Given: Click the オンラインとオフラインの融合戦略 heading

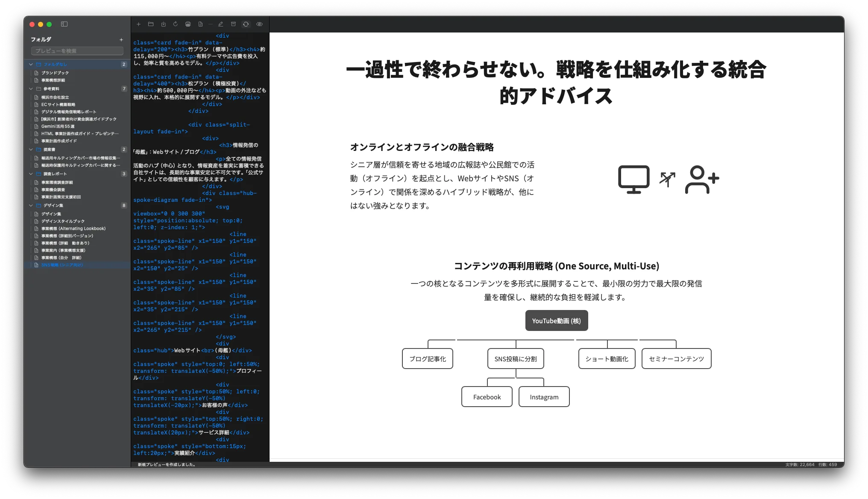Looking at the screenshot, I should coord(422,148).
